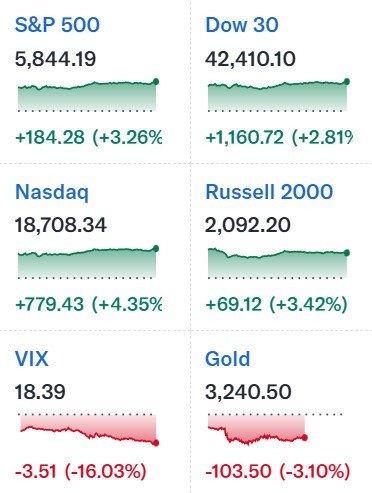
Task: Click the Gold red sparkline chart
Action: click(275, 429)
